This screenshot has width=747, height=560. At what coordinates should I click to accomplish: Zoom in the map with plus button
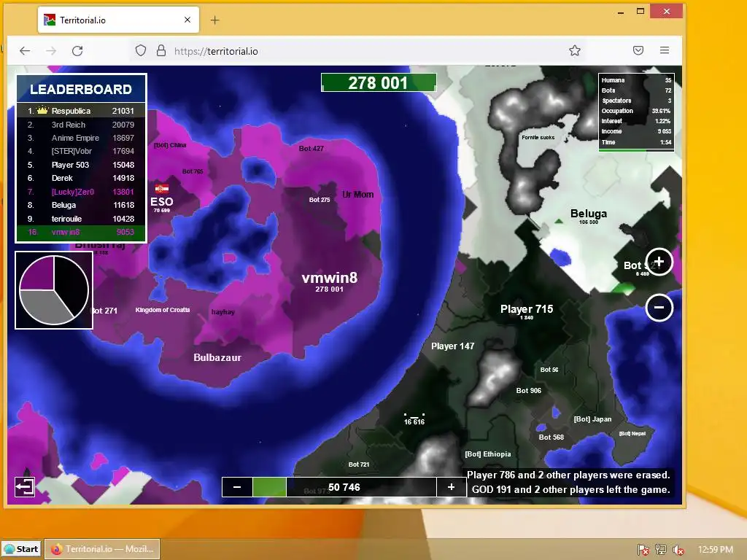pos(659,262)
